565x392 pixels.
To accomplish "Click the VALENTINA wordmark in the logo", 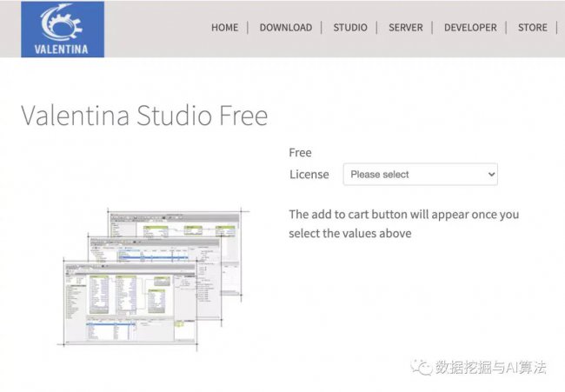I will [x=61, y=50].
